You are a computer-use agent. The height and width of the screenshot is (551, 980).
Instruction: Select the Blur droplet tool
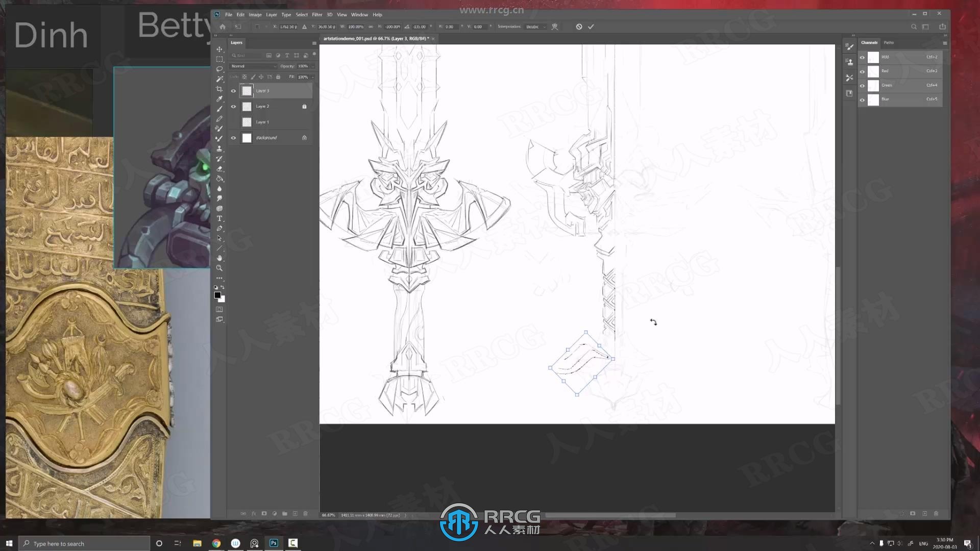coord(219,188)
